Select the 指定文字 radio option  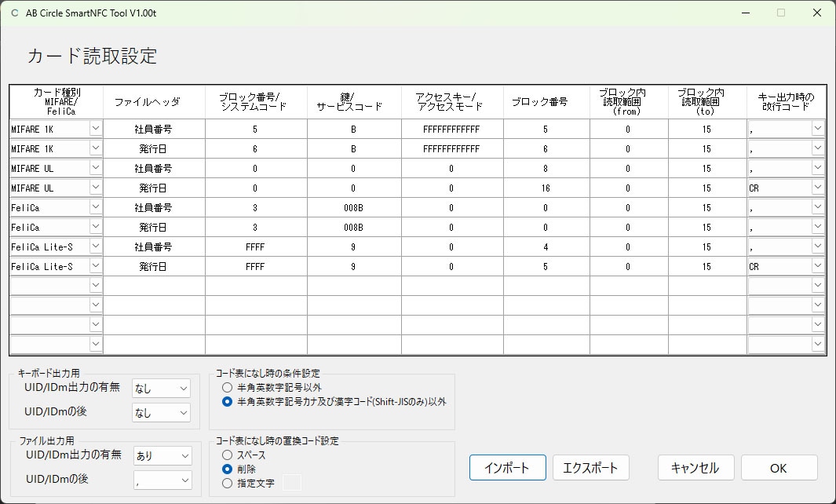228,484
